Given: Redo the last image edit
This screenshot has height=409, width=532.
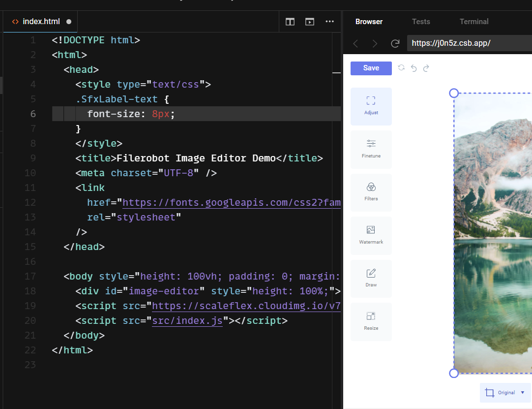Looking at the screenshot, I should (x=426, y=68).
